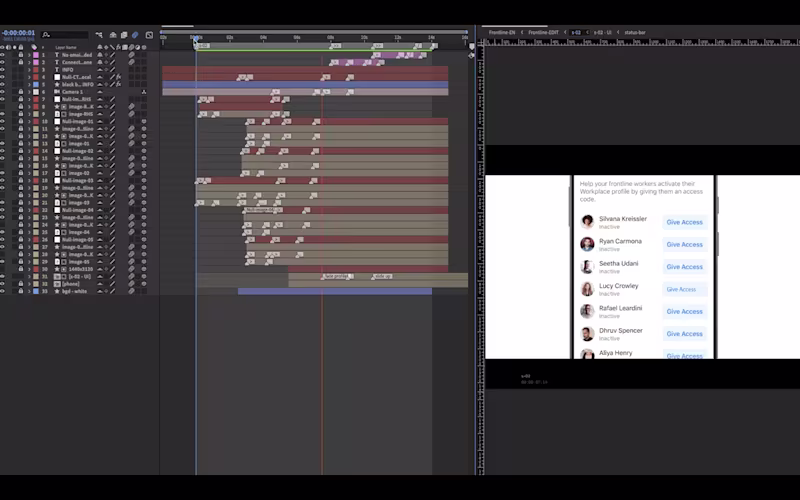Toggle the shy layers hide icon
Viewport: 800px width, 500px height.
click(113, 35)
